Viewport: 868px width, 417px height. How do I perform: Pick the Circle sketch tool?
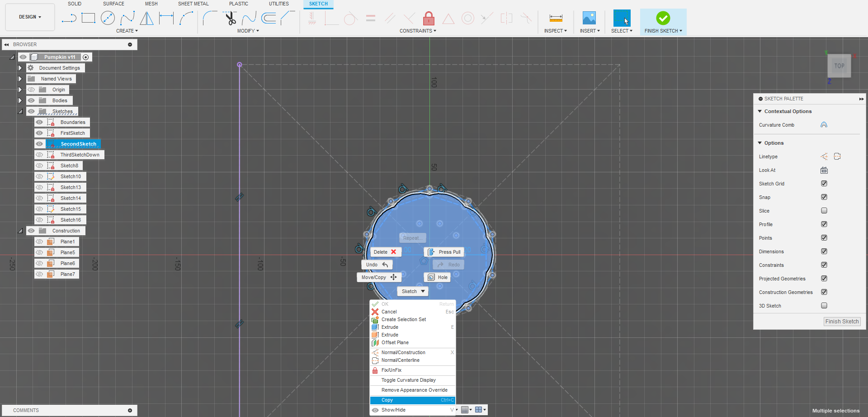click(x=108, y=18)
